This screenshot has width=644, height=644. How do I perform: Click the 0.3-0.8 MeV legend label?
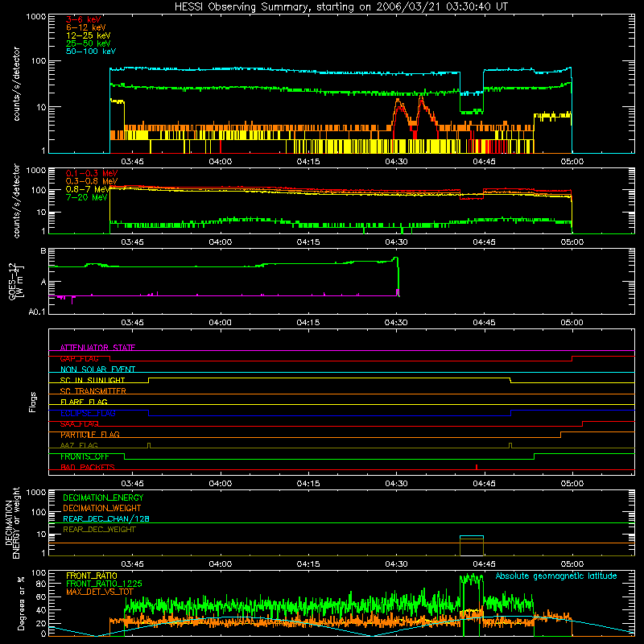pyautogui.click(x=92, y=181)
